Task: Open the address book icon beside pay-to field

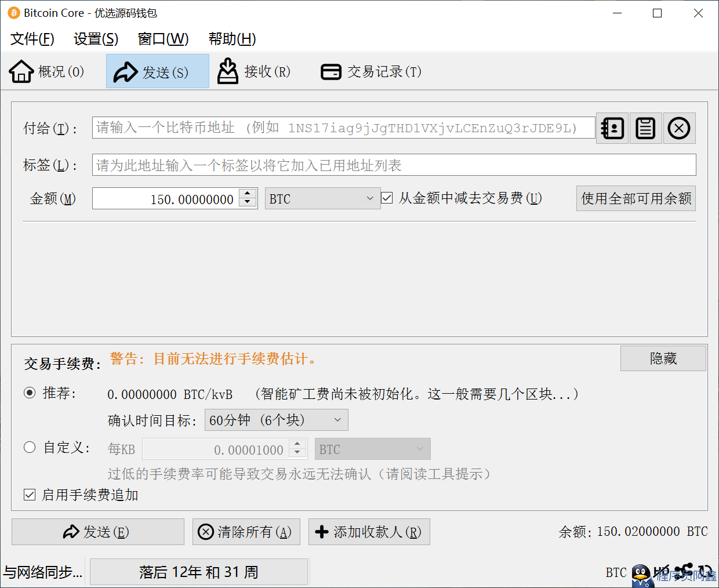Action: [x=612, y=128]
